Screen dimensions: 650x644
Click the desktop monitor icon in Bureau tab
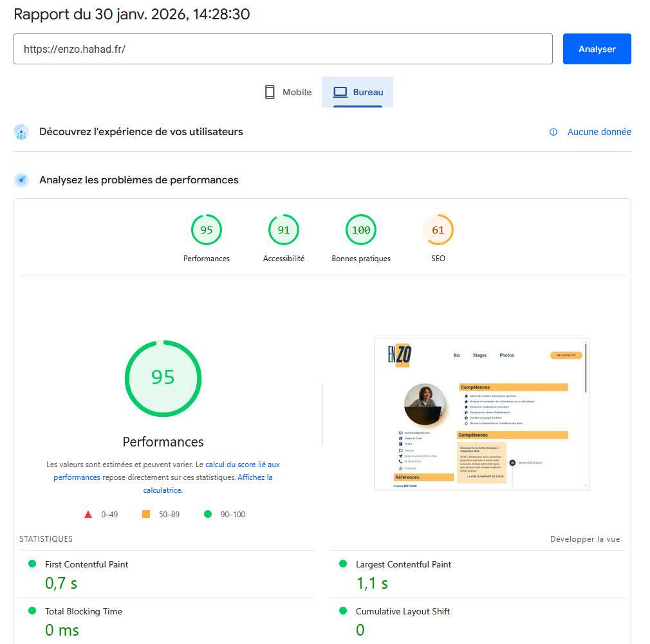[x=340, y=92]
